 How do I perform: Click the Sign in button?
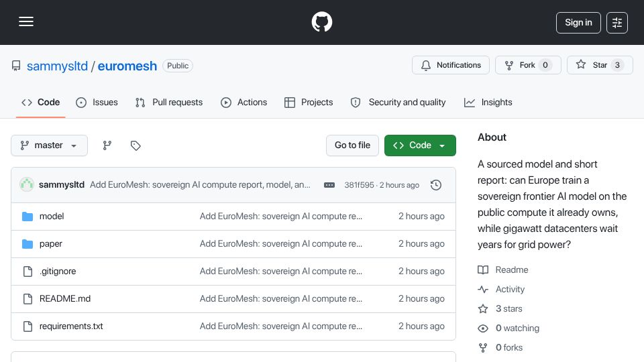[578, 23]
